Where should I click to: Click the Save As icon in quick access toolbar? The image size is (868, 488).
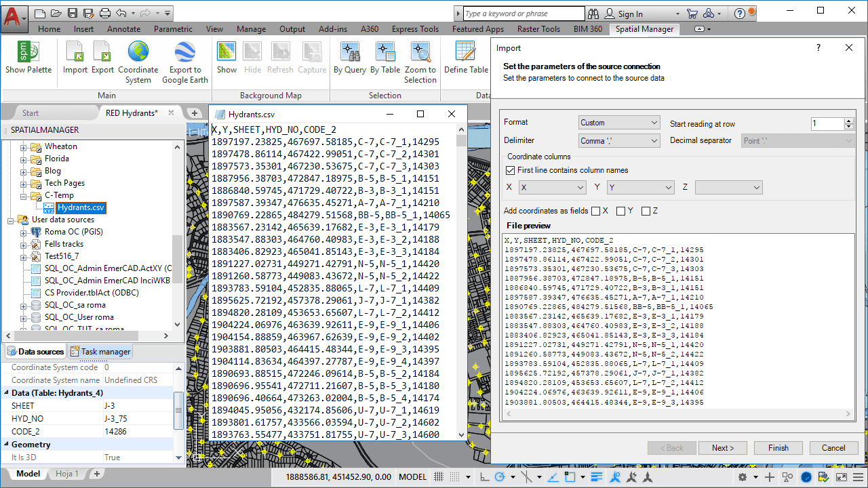click(x=88, y=13)
